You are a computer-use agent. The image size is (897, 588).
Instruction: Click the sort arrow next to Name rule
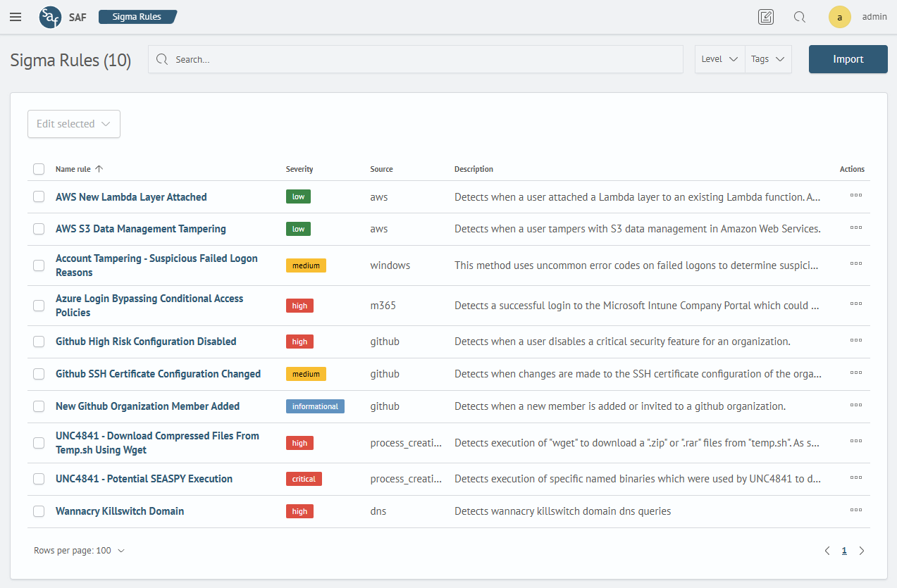click(99, 169)
